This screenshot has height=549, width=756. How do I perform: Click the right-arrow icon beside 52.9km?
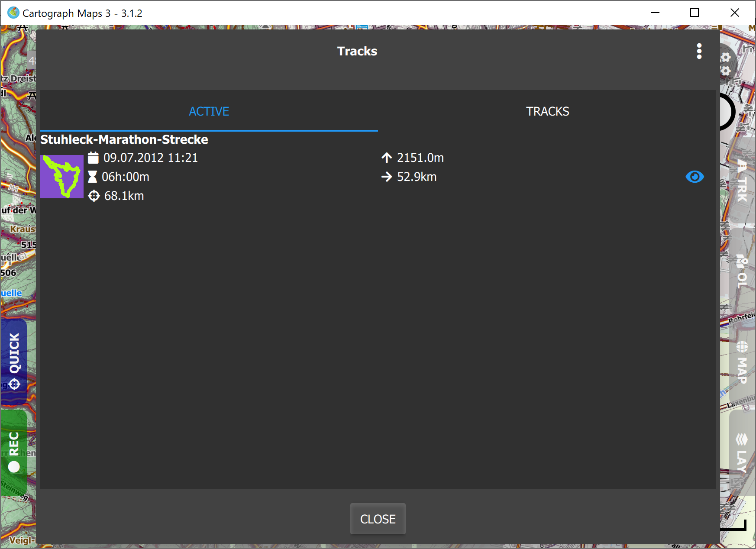tap(387, 177)
